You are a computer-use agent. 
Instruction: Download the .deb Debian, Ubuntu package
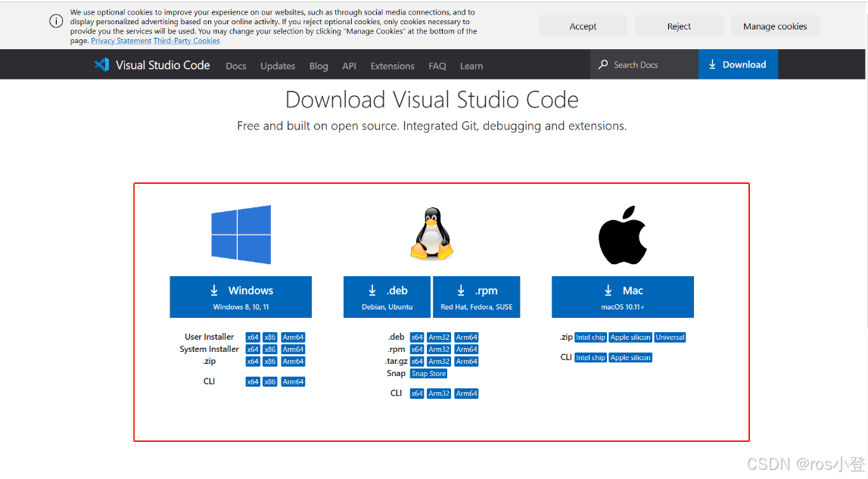(387, 297)
